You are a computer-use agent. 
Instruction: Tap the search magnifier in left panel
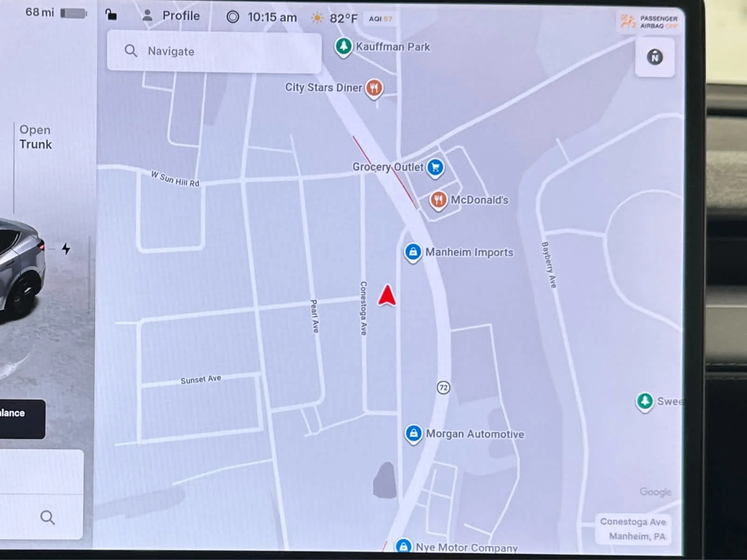point(47,517)
